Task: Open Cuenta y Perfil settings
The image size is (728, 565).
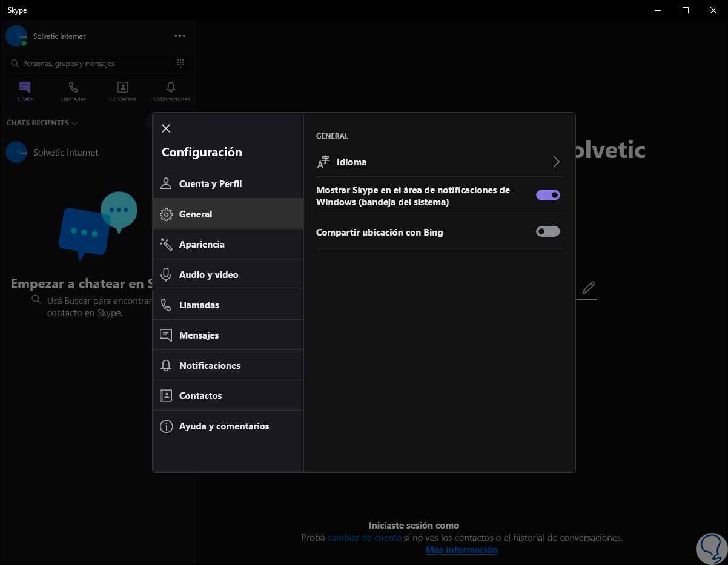Action: [228, 183]
